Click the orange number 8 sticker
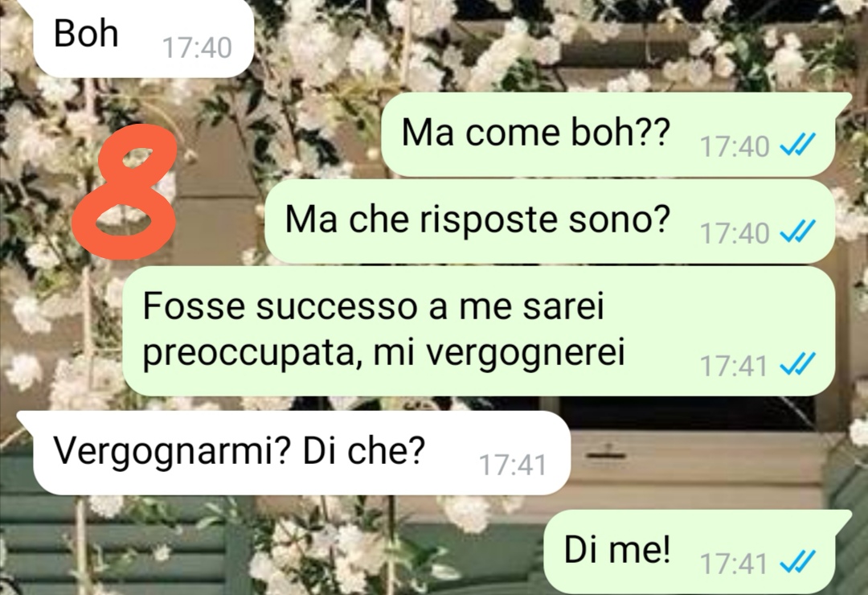Screen dimensions: 868x595 point(125,191)
